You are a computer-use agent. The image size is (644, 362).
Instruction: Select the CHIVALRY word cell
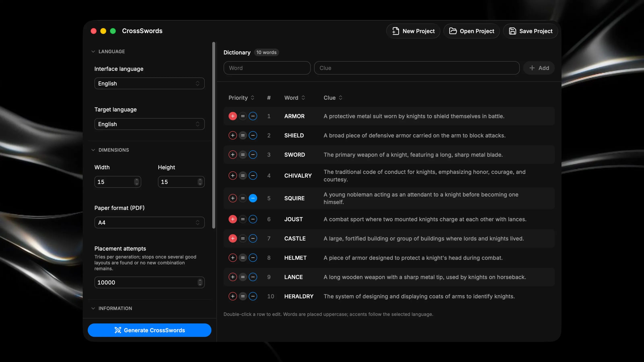coord(298,176)
